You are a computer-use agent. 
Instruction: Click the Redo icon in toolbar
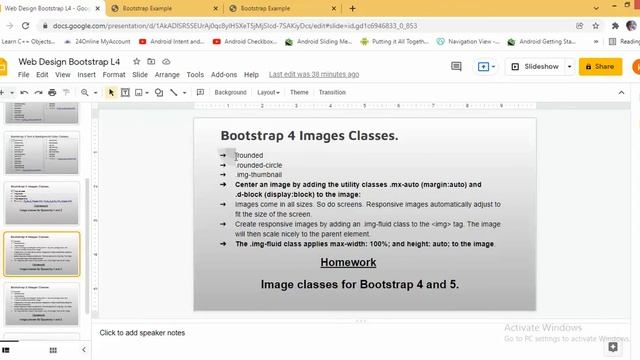38,93
